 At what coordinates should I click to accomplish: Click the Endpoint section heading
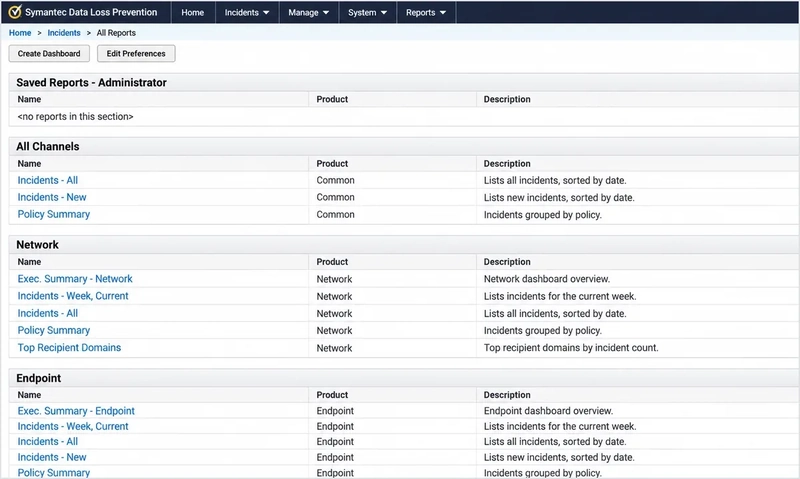[38, 378]
